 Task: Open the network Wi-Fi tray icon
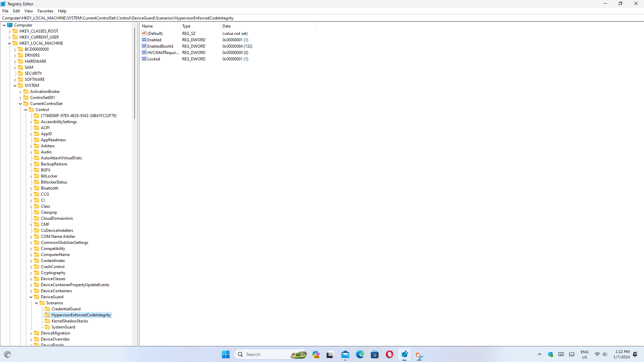(597, 354)
